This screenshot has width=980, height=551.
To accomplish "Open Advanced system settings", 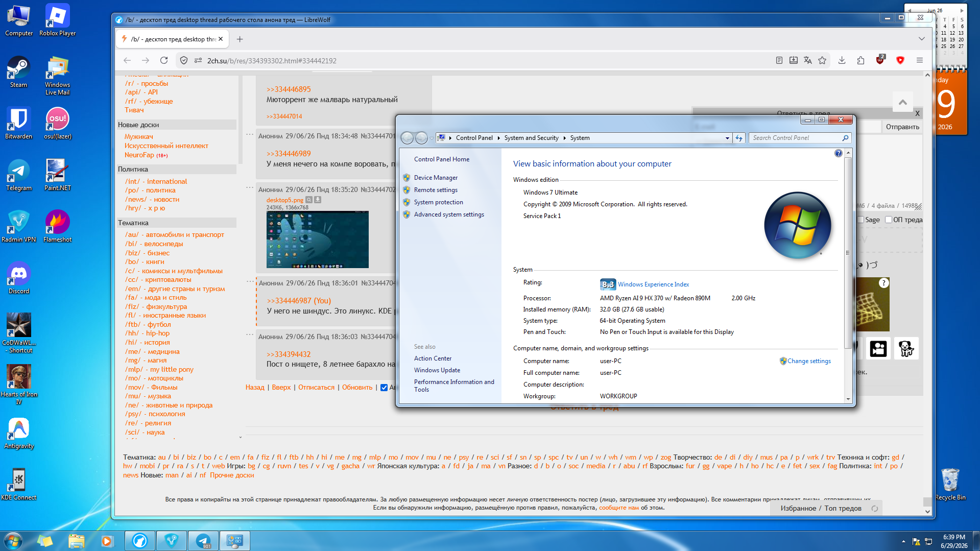I will point(449,214).
